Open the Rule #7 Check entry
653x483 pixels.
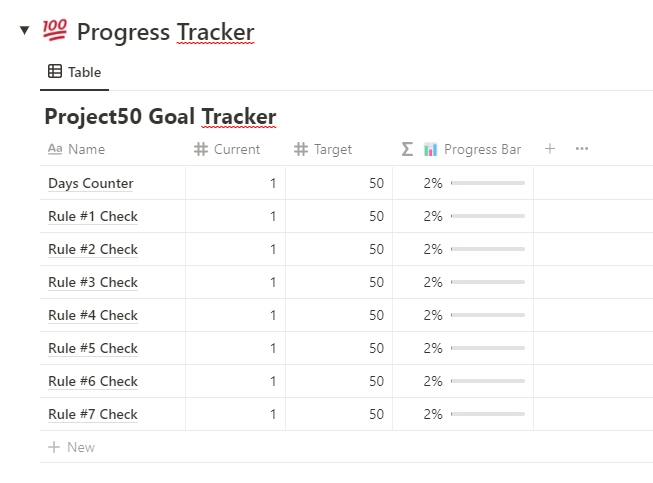(93, 414)
